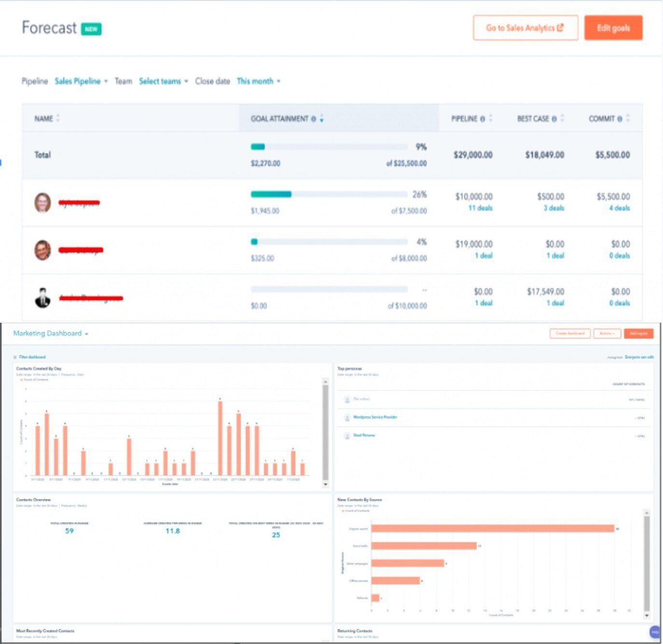
Task: Click the Pipeline column info icon
Action: click(x=482, y=119)
